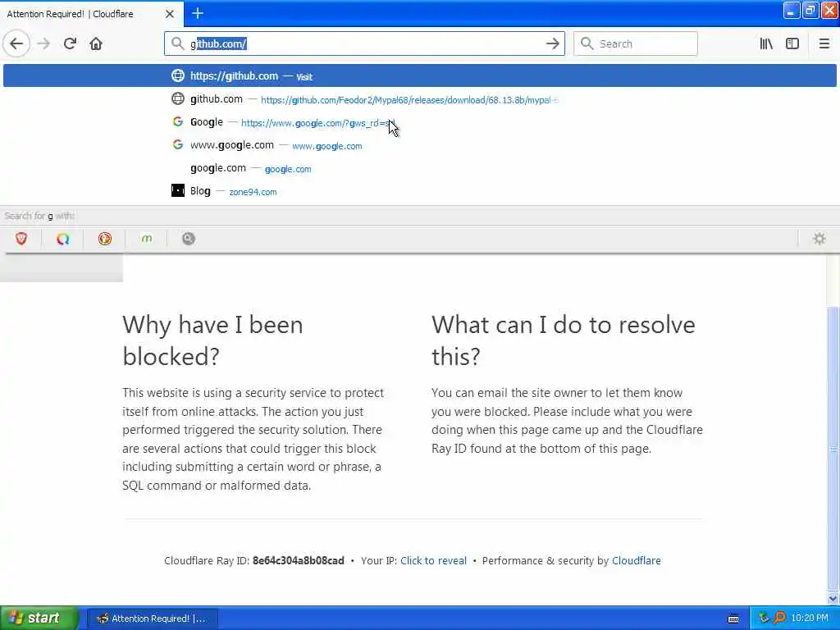Viewport: 840px width, 630px height.
Task: Click the What can I do heading
Action: coord(563,340)
